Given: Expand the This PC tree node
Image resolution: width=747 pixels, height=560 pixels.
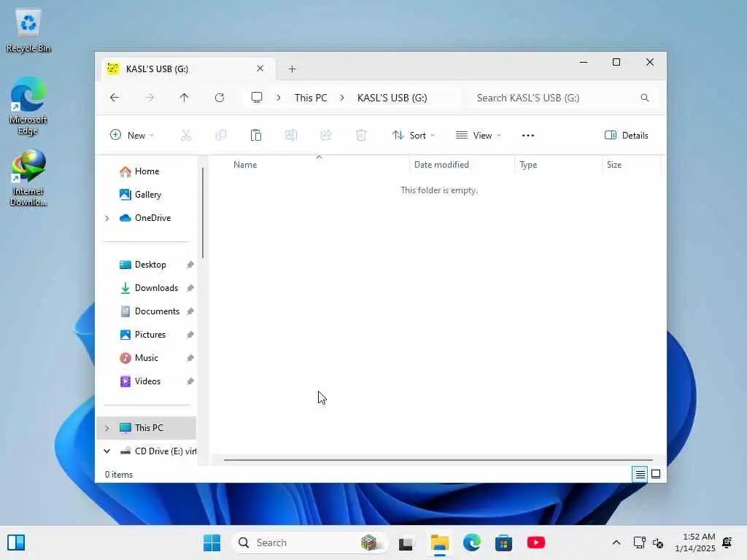Looking at the screenshot, I should pos(107,428).
